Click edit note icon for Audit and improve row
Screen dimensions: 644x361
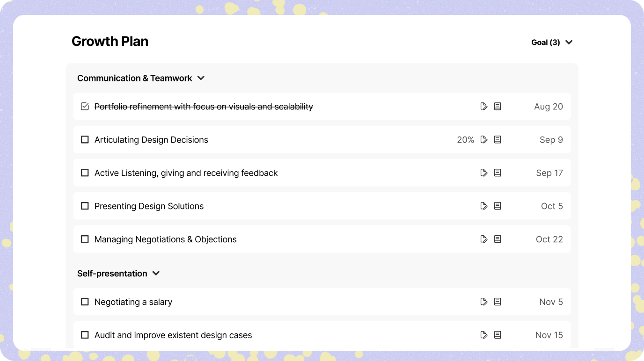pos(484,335)
